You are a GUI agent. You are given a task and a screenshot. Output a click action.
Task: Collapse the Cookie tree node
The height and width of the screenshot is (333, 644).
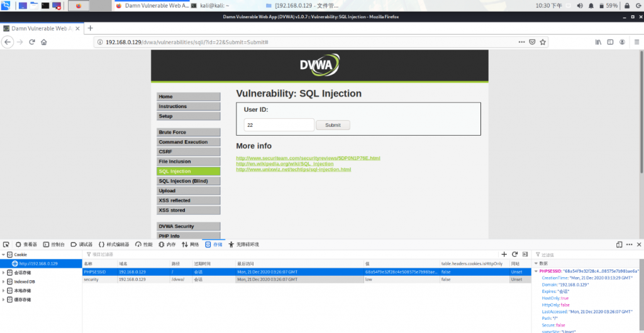pyautogui.click(x=3, y=254)
